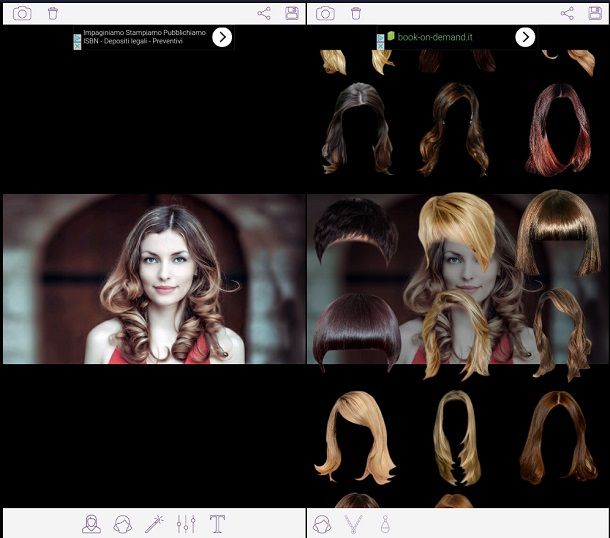This screenshot has width=610, height=538.
Task: Choose the golden blonde layered wavy hairstyle
Action: click(x=456, y=335)
